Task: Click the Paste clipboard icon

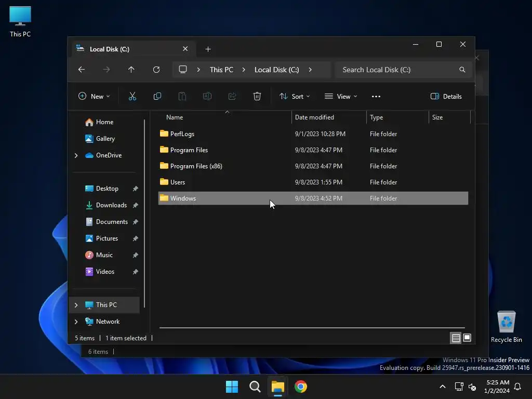Action: pos(182,96)
